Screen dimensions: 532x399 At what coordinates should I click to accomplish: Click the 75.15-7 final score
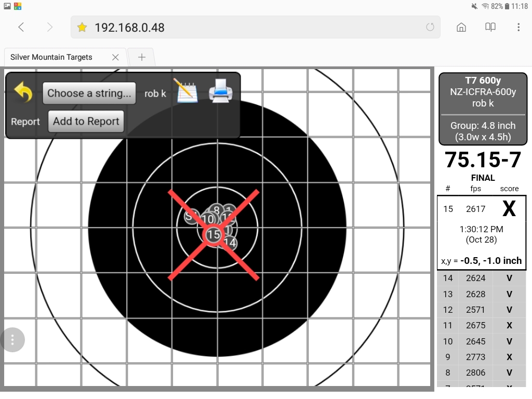(x=483, y=159)
